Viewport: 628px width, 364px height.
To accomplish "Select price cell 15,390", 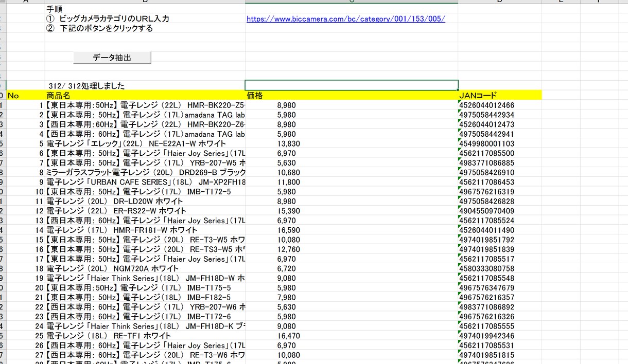I will [x=352, y=211].
